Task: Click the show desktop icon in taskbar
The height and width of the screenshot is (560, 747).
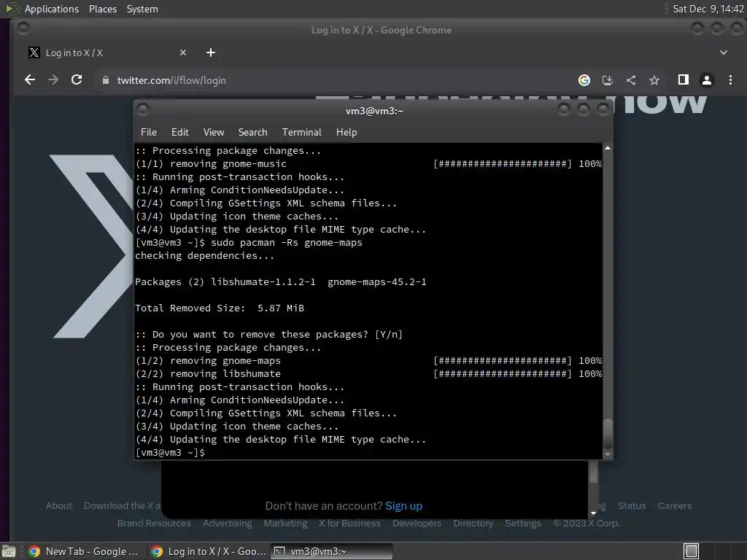Action: [x=9, y=551]
